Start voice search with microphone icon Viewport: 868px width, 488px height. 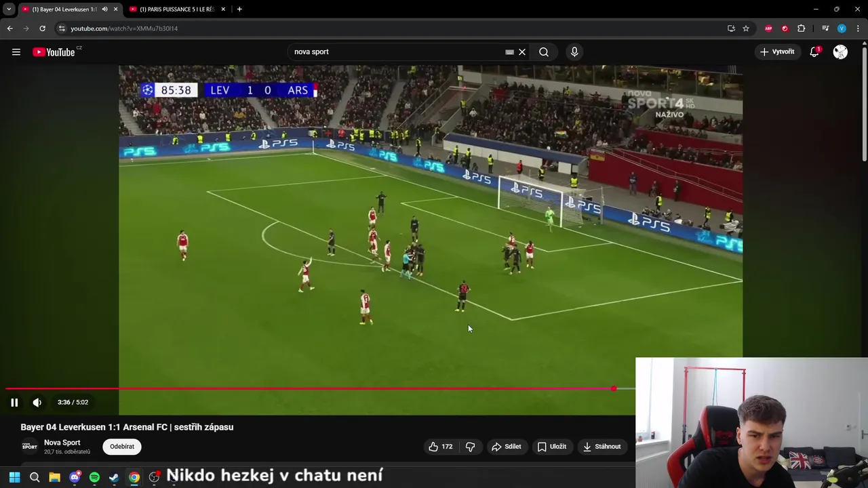point(574,52)
